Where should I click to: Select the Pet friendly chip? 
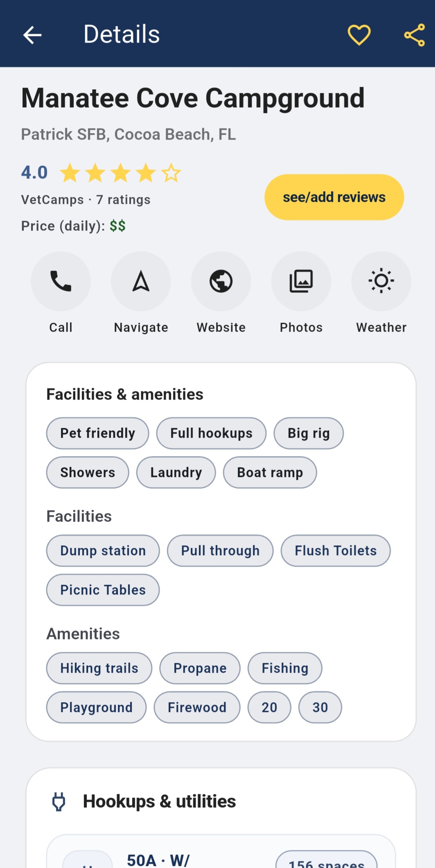97,433
